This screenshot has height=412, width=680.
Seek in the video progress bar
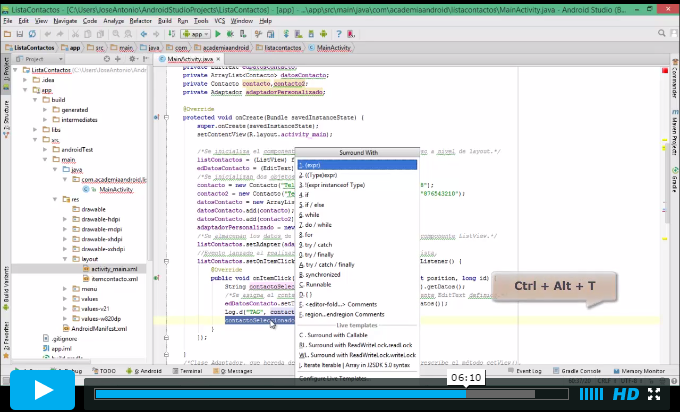click(x=331, y=394)
